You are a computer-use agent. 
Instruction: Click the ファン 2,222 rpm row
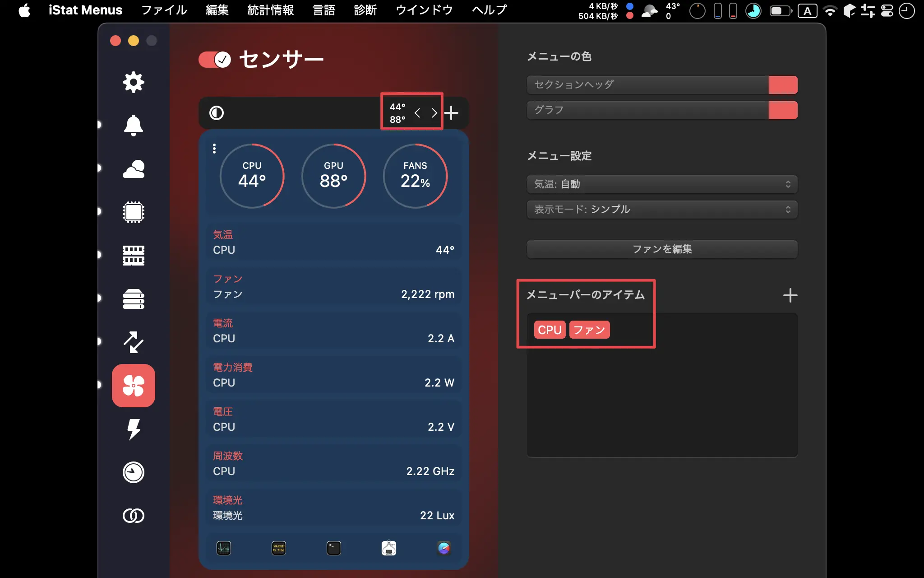click(x=334, y=287)
